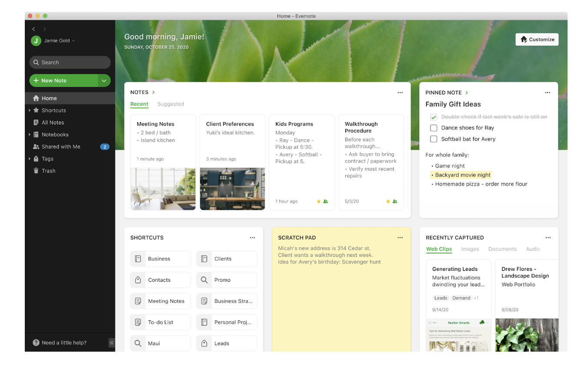Open the New Note dropdown arrow

pos(104,80)
